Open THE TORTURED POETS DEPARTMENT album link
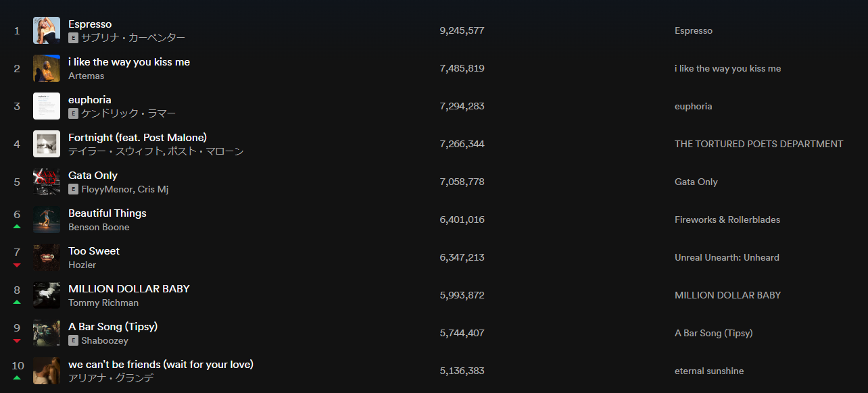Image resolution: width=868 pixels, height=393 pixels. (758, 144)
